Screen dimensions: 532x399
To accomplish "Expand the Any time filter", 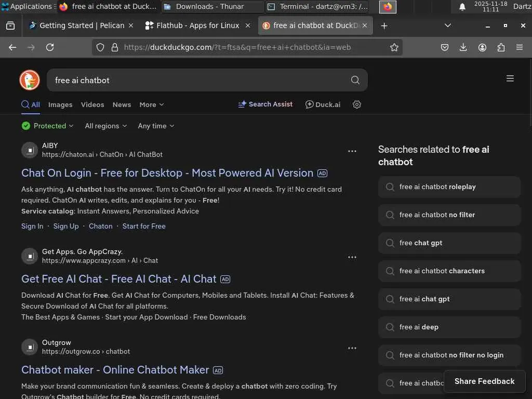I will pyautogui.click(x=156, y=126).
